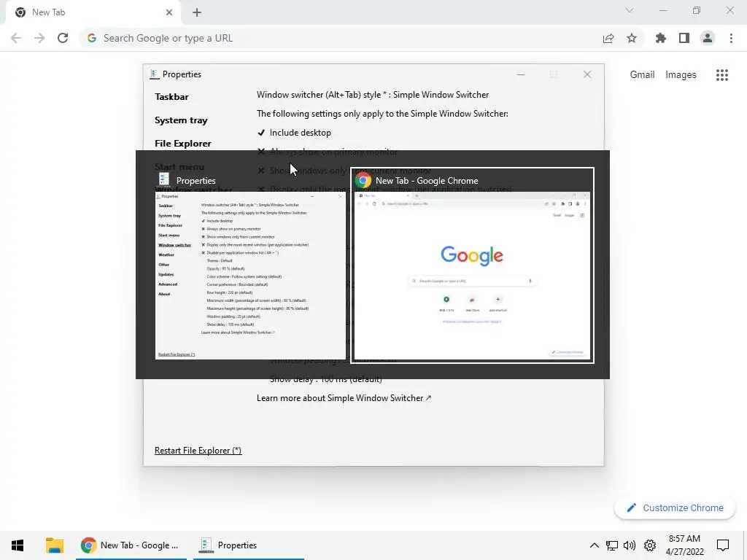Click Properties icon in switcher title
This screenshot has width=747, height=560.
coord(164,180)
